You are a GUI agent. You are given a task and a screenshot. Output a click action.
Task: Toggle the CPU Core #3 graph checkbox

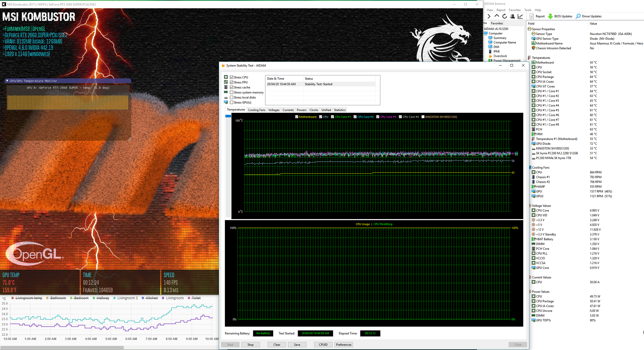[378, 117]
